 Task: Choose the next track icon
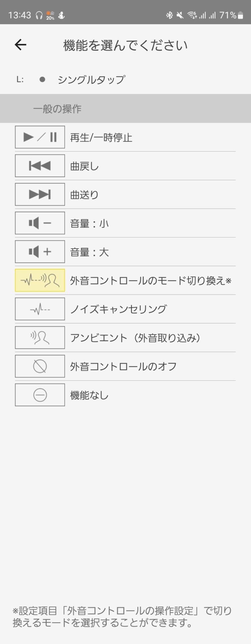click(40, 195)
